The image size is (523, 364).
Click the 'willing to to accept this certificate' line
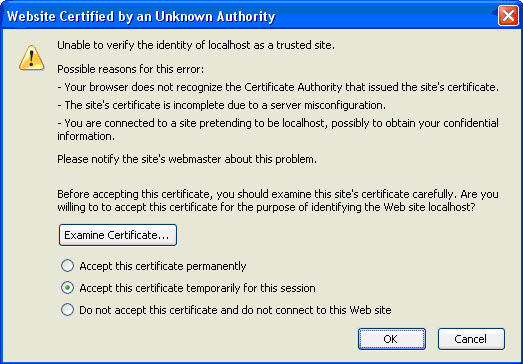[266, 208]
